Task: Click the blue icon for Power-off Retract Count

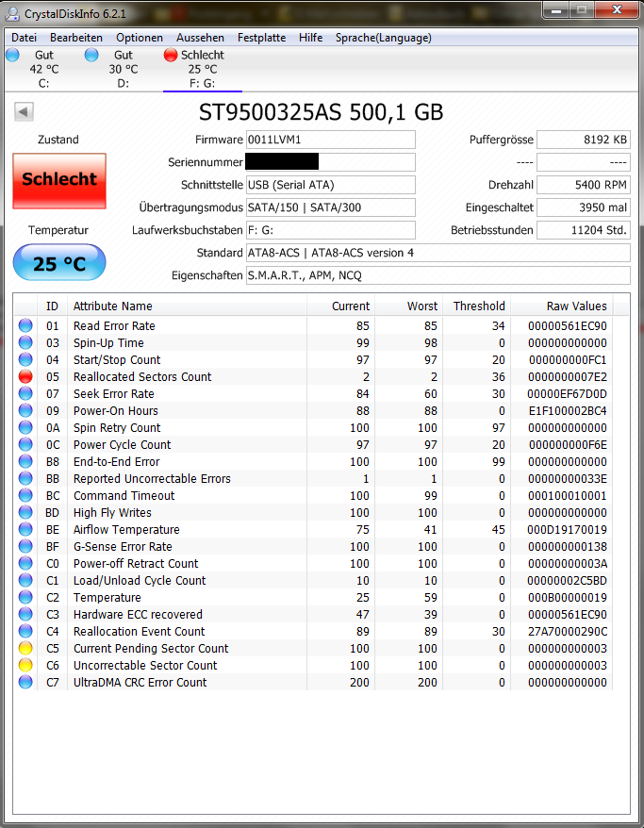Action: (25, 563)
